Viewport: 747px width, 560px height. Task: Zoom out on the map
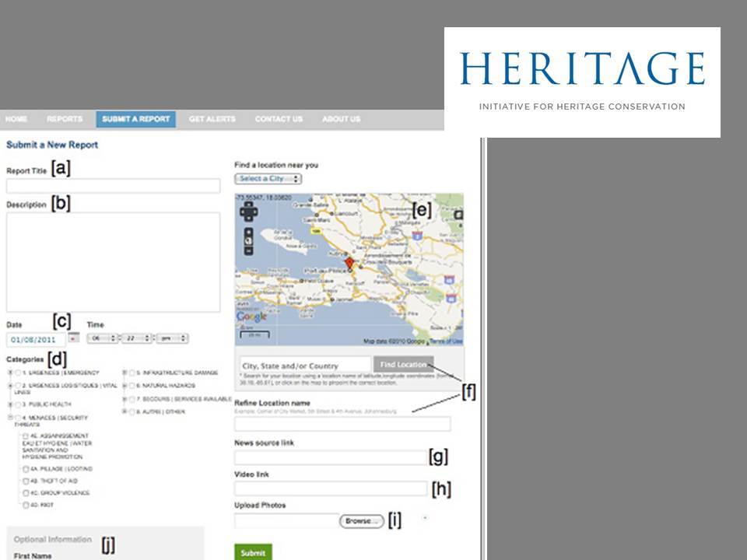(x=249, y=251)
